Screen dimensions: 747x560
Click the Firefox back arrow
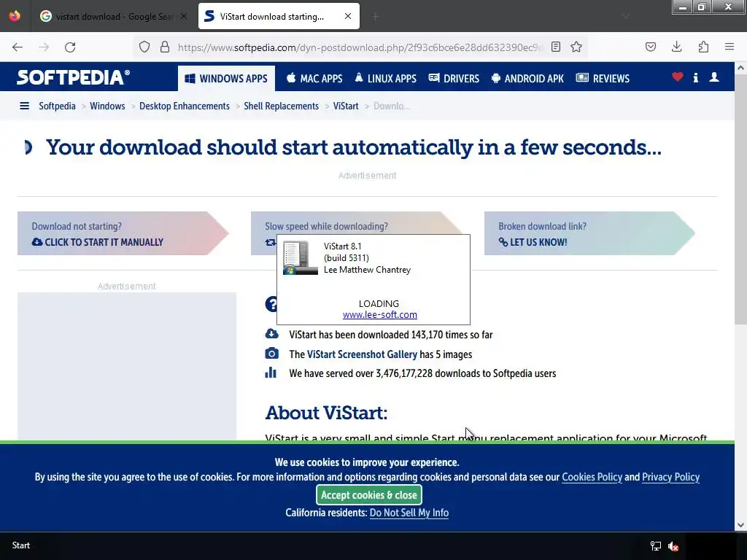(18, 47)
